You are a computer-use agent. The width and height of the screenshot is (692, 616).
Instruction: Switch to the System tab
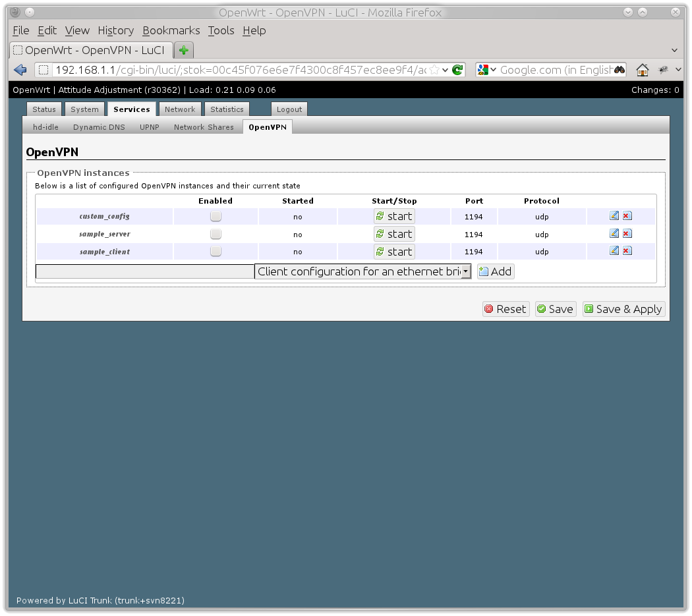(x=85, y=109)
